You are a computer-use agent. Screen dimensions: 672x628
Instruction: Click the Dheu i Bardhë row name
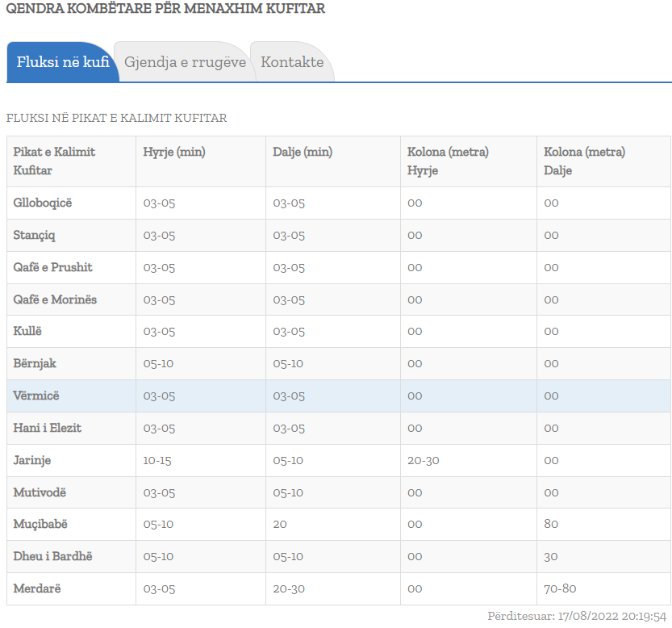pos(53,556)
